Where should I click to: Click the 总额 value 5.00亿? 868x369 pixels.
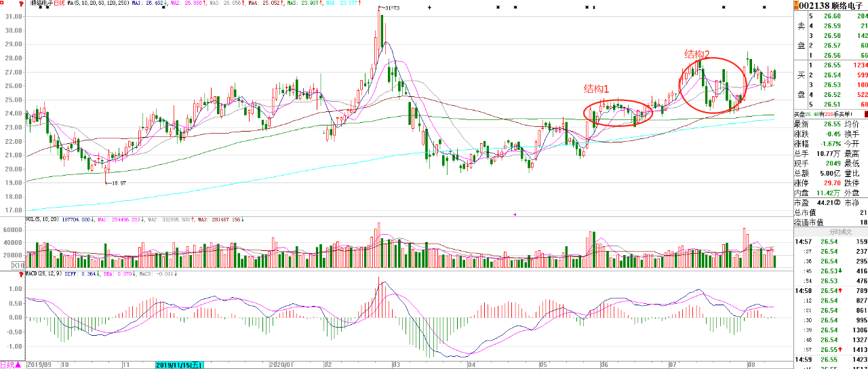(x=829, y=173)
